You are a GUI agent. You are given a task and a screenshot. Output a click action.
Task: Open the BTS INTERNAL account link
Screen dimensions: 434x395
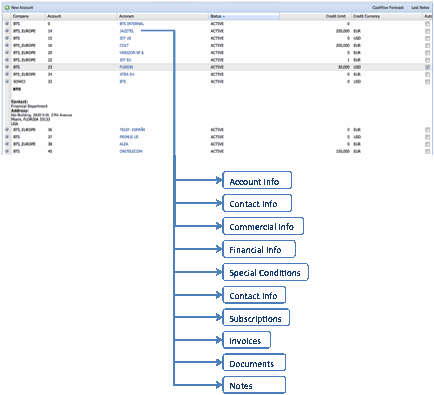coord(131,24)
